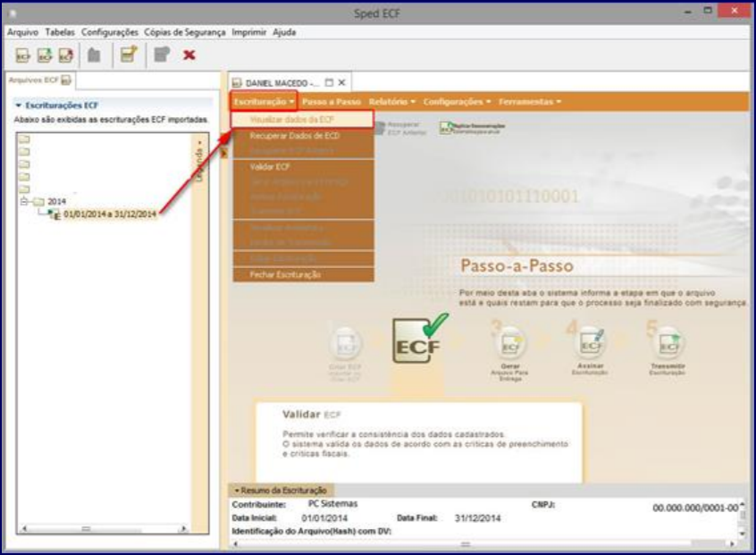Click the Data Inicial value 01/01/2014
The image size is (756, 555).
(324, 518)
